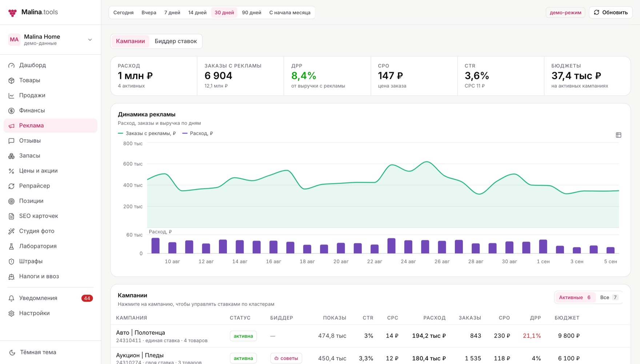Viewport: 640px width, 364px height.
Task: Expand the Malina Home account chevron
Action: (90, 40)
